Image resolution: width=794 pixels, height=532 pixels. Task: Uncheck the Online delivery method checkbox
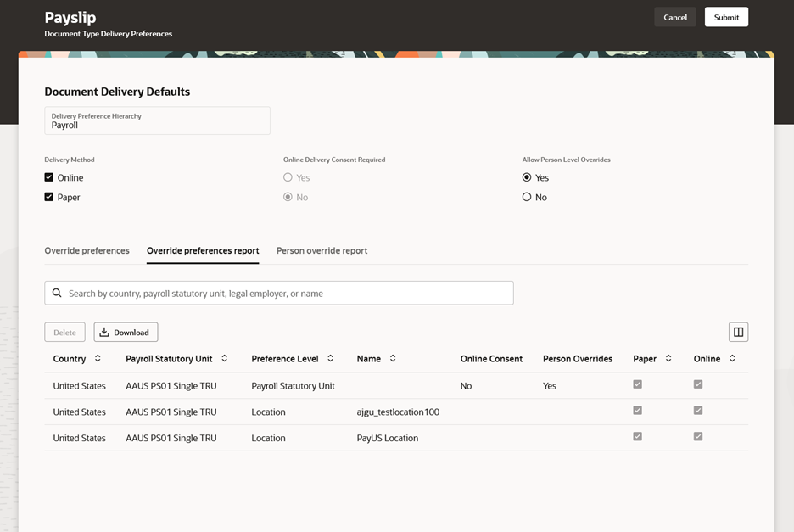(x=48, y=177)
